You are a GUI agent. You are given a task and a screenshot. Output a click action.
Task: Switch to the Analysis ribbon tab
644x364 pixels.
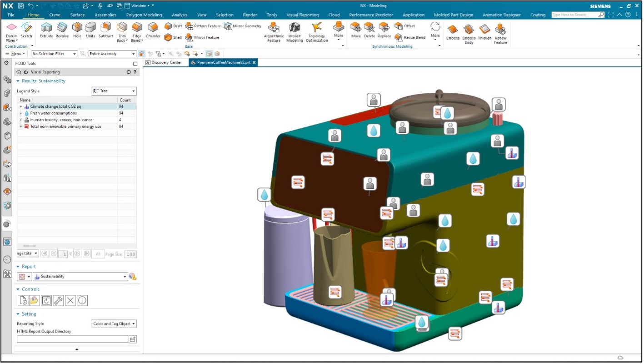click(x=180, y=15)
